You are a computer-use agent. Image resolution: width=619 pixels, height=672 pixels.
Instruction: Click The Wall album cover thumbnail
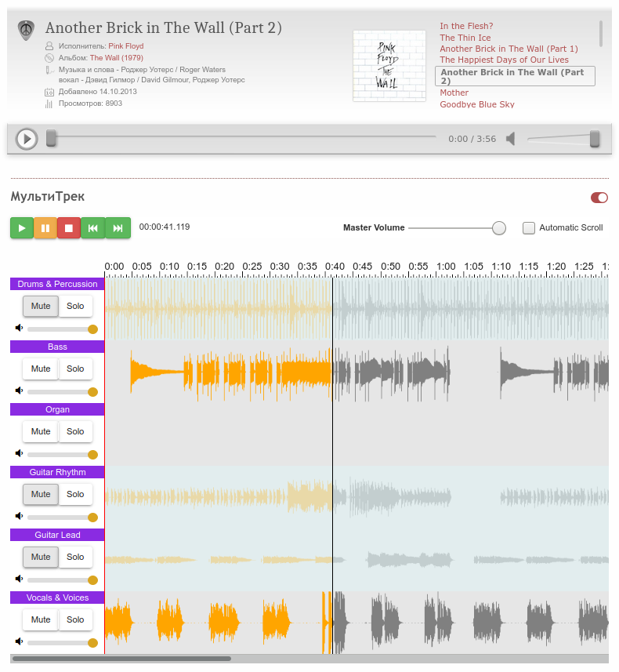[389, 66]
